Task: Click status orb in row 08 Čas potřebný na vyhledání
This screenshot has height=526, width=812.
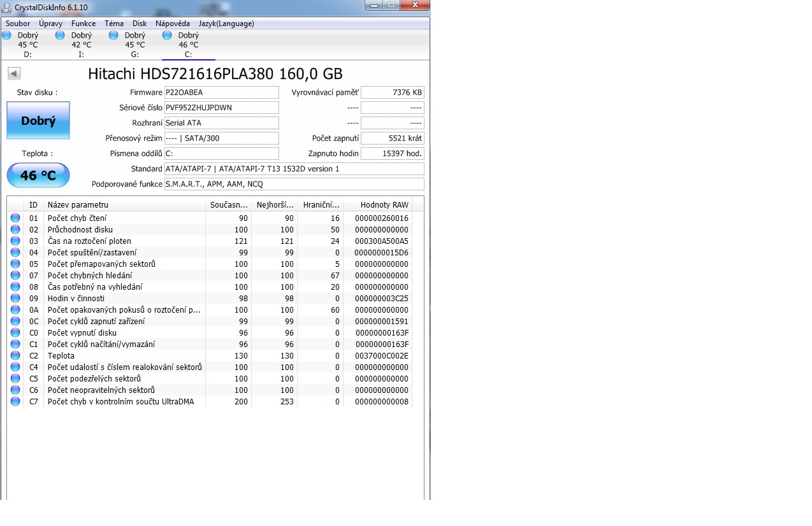Action: (x=15, y=287)
